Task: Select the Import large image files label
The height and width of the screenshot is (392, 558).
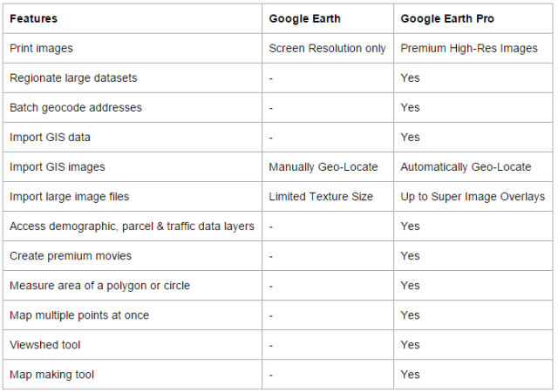Action: click(69, 197)
